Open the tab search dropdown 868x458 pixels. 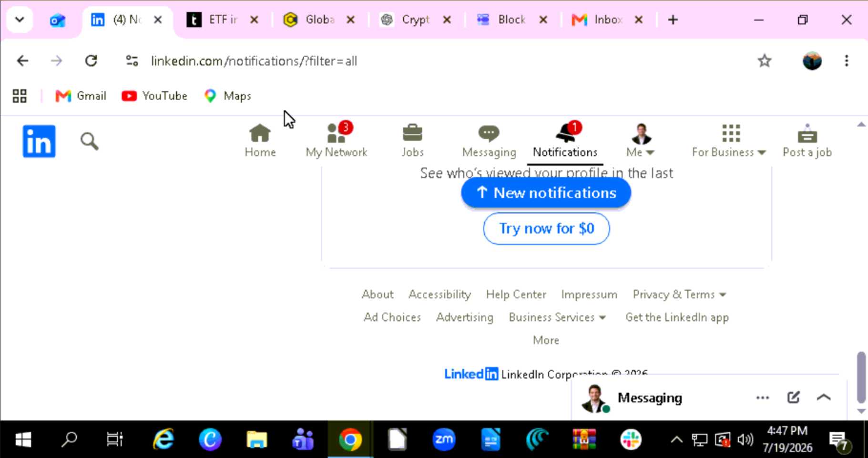pos(20,20)
